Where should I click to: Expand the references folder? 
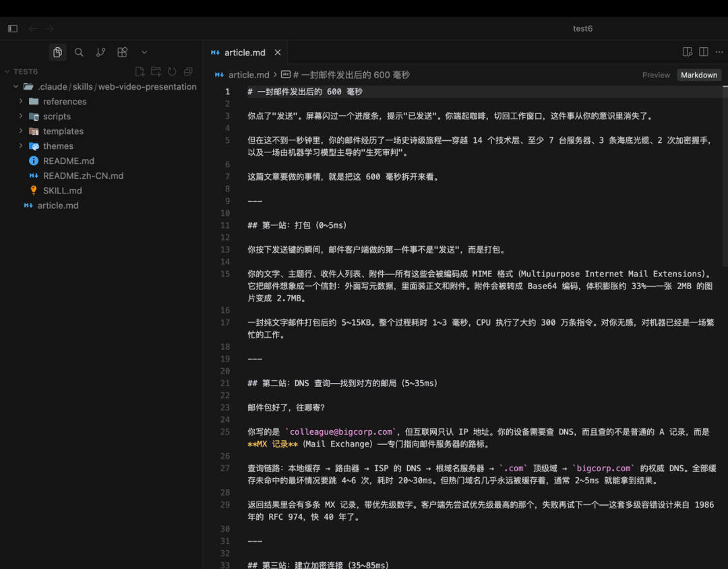[x=21, y=101]
